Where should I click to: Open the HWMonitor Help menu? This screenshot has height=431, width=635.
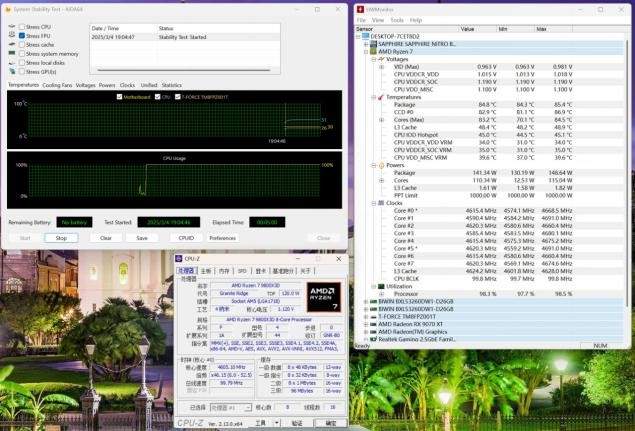point(416,20)
